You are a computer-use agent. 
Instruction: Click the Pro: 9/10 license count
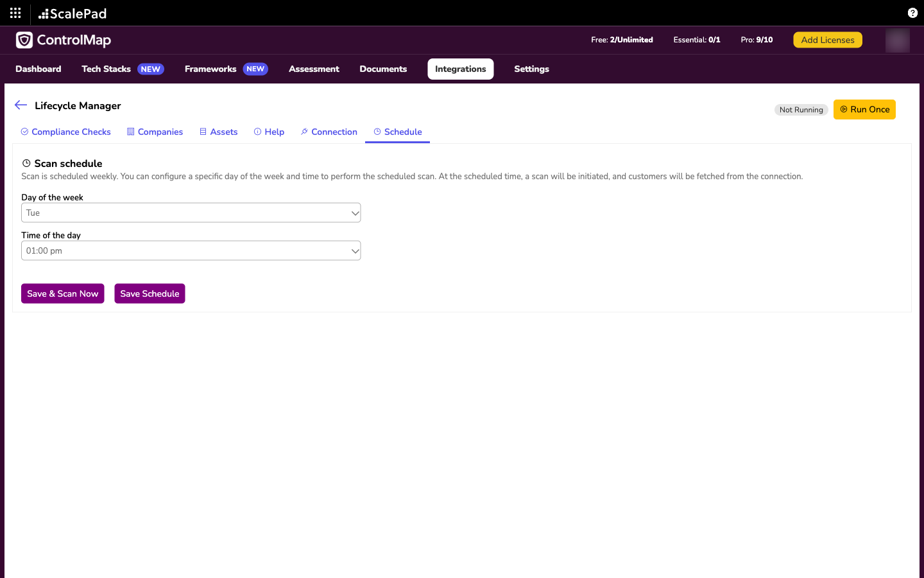(x=757, y=40)
